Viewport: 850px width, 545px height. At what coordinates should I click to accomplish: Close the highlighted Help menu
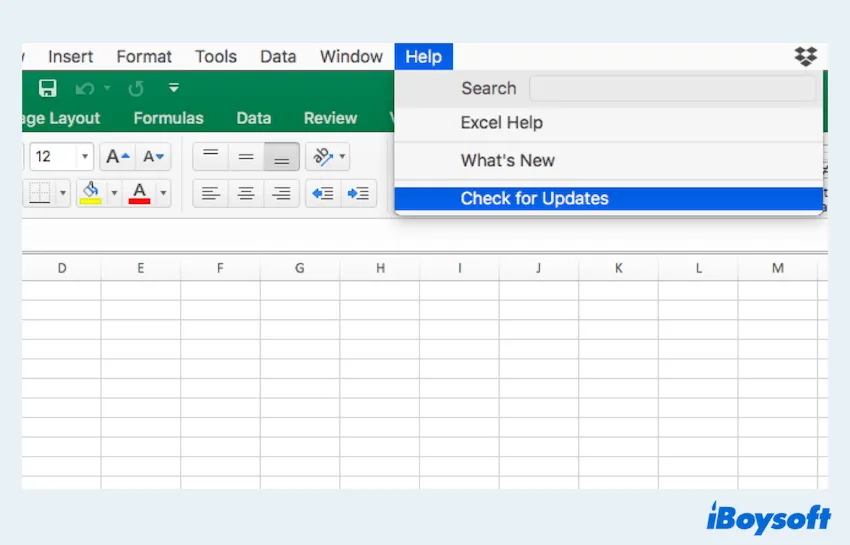click(x=423, y=56)
